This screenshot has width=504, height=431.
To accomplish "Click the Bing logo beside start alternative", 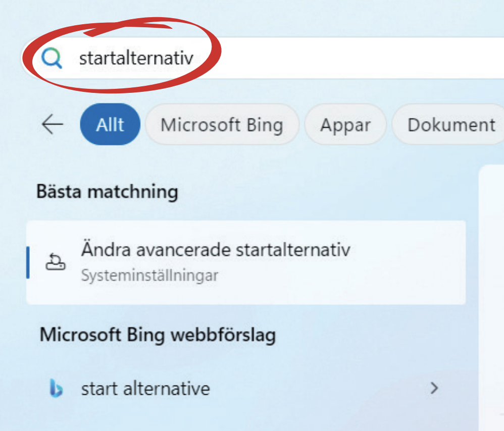I will pos(56,388).
